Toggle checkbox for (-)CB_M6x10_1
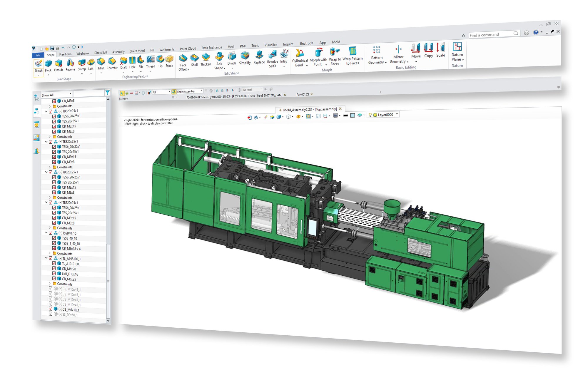The height and width of the screenshot is (385, 588). click(51, 309)
